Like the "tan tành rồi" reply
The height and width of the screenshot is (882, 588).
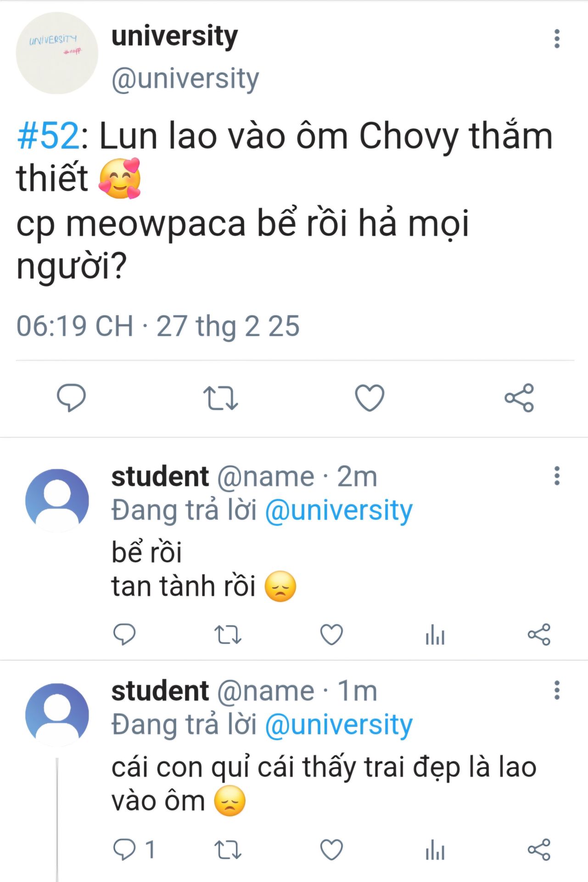331,635
